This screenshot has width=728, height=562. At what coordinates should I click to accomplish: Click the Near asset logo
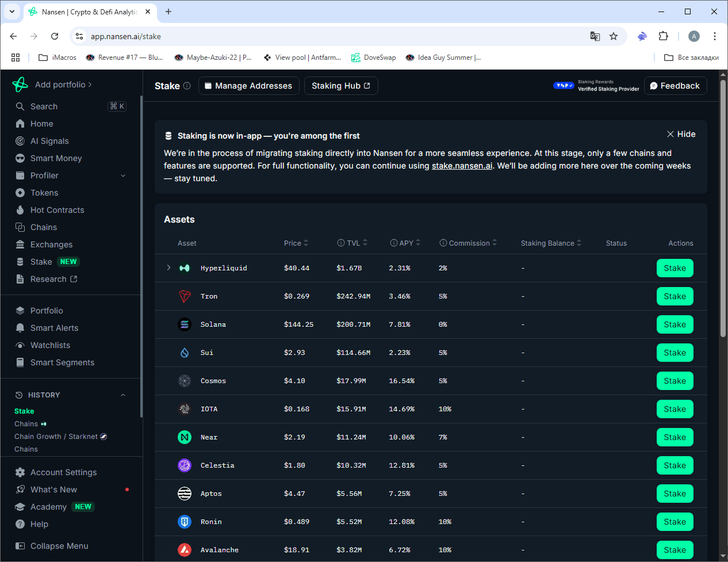[185, 437]
